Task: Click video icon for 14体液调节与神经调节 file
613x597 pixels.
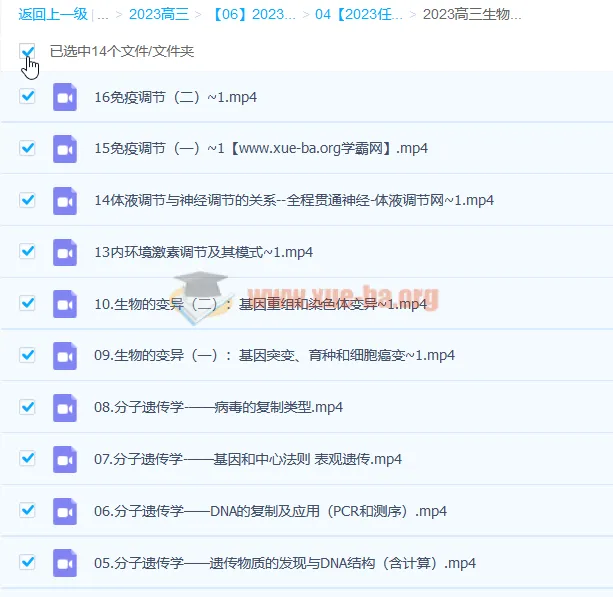Action: [x=65, y=200]
